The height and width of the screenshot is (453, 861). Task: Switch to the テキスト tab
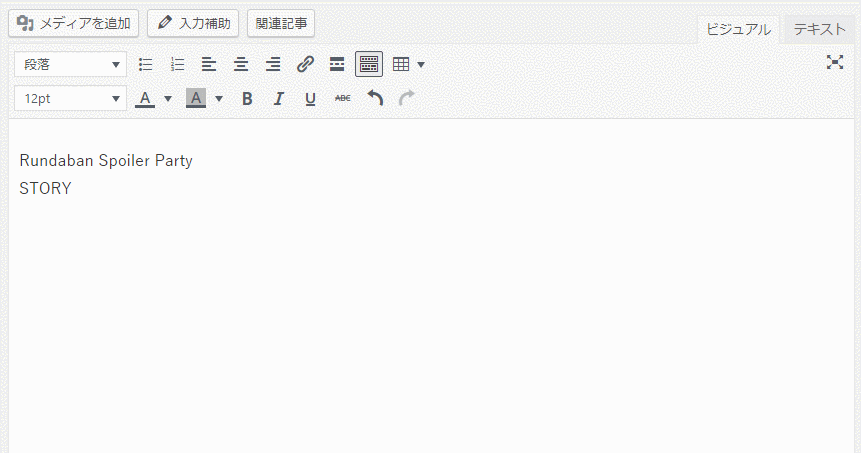(819, 29)
